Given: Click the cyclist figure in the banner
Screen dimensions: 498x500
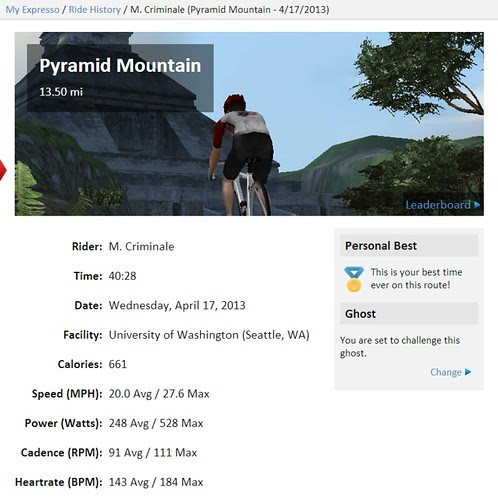Looking at the screenshot, I should pos(243,155).
